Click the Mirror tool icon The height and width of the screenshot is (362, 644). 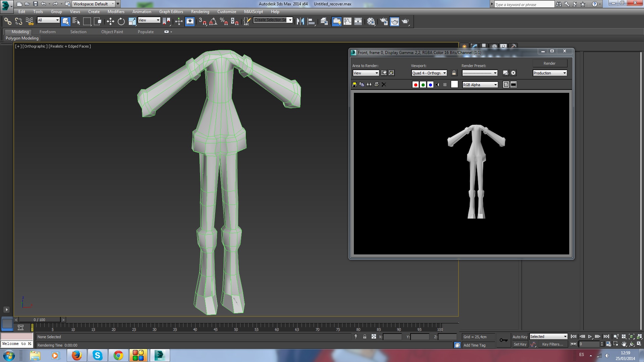coord(300,21)
